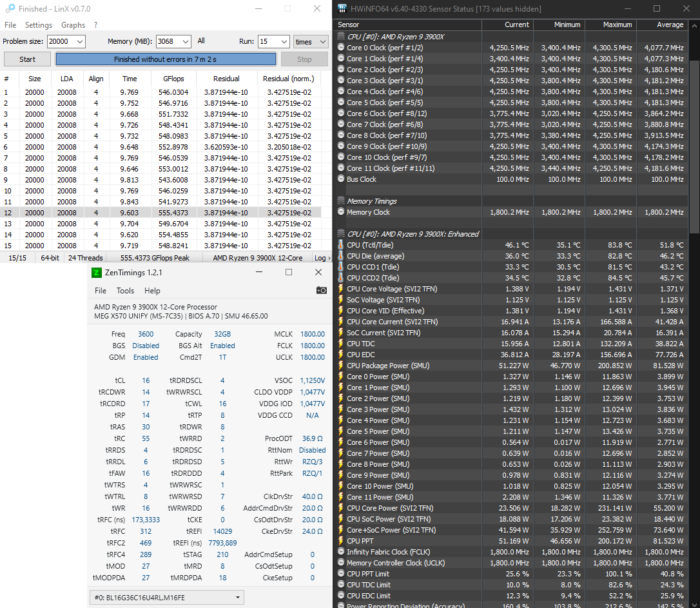Click the chip icon beside the first CPU [#0] group

[x=341, y=37]
